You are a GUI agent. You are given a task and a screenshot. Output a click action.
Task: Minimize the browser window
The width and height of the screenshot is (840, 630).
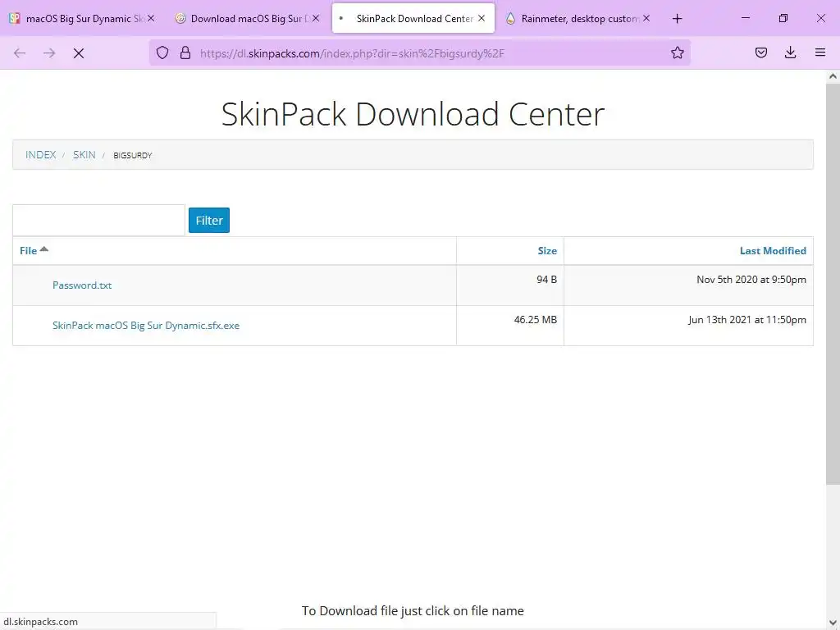pyautogui.click(x=745, y=18)
